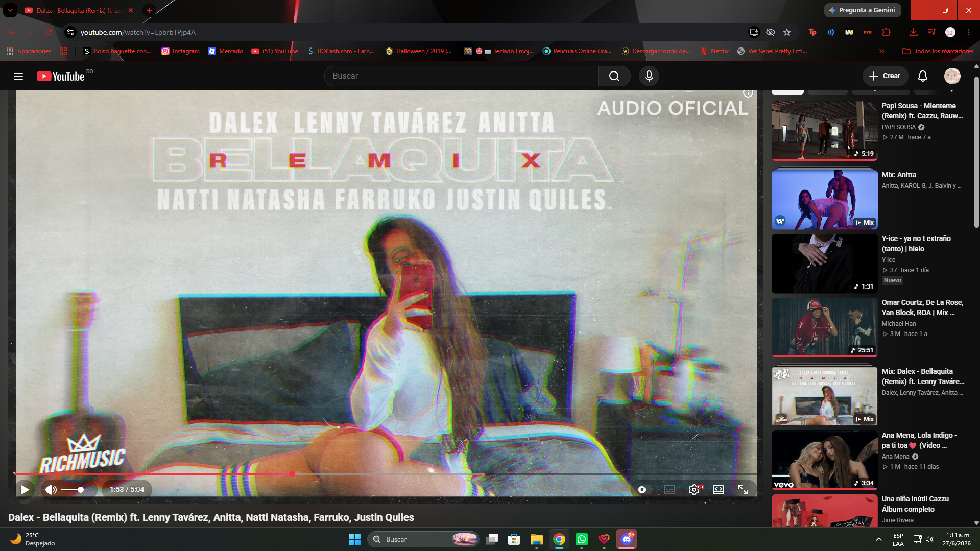Viewport: 980px width, 551px height.
Task: View site information for youtube.com
Action: [70, 32]
